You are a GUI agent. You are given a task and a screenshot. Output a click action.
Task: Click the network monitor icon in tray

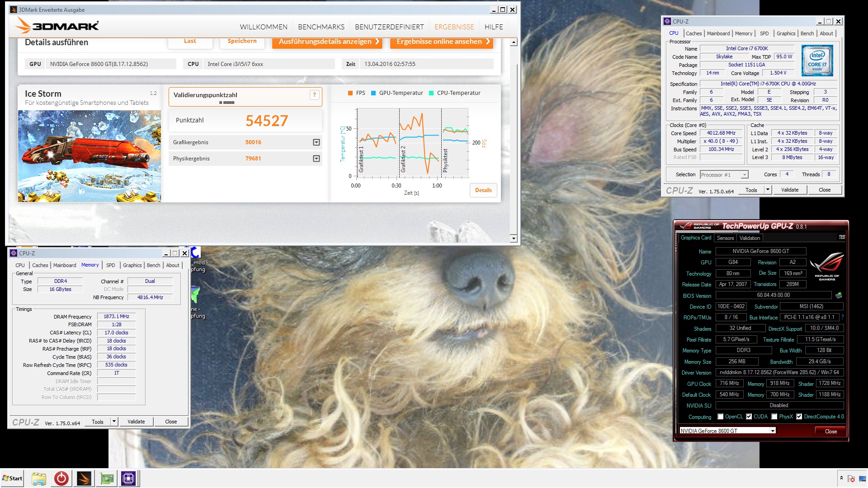pos(862,479)
